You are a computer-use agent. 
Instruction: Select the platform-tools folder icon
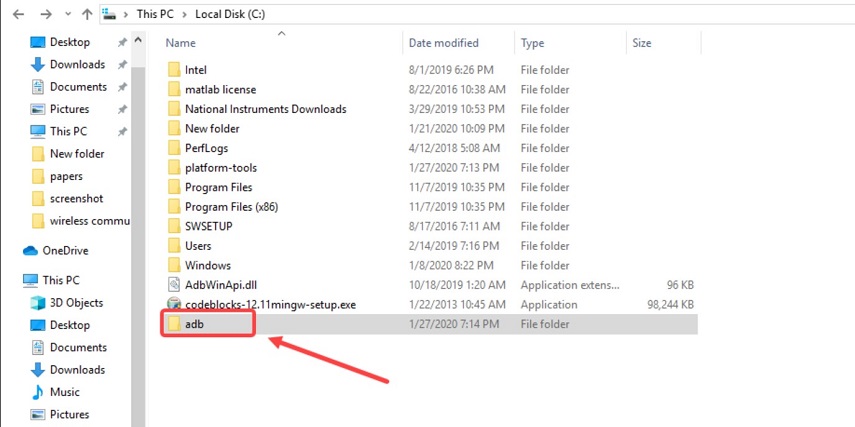(174, 168)
